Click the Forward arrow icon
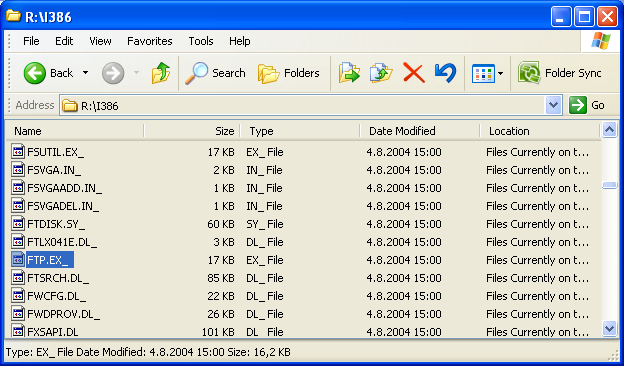 pos(113,73)
